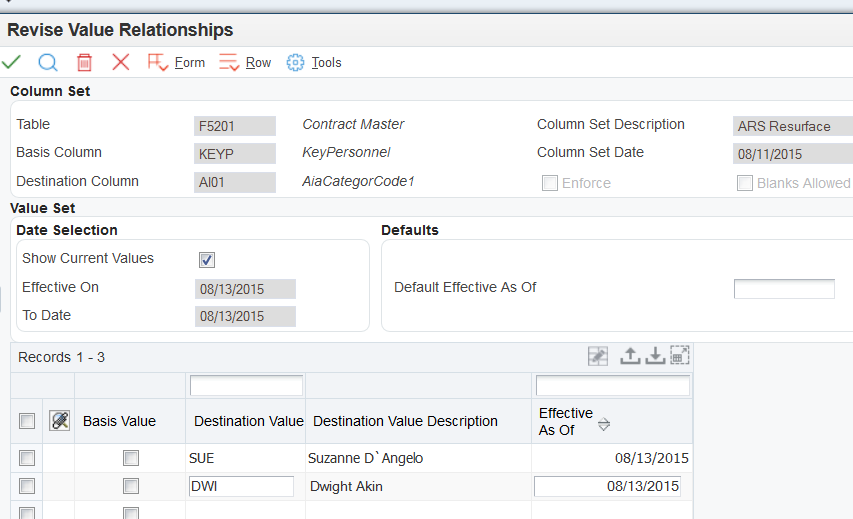Screen dimensions: 853x519
Task: Click the green OK checkmark icon
Action: (12, 62)
